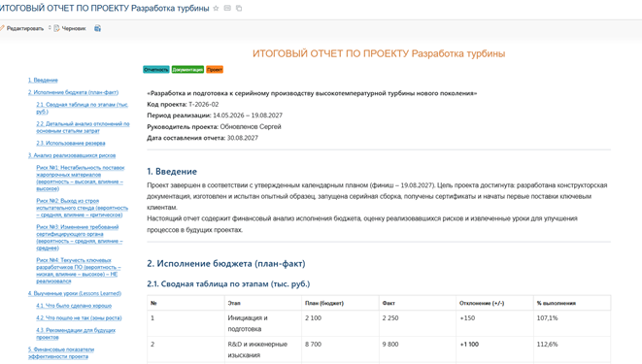Click deviation value +1 100
Viewport: 642px width, 364px height.
pyautogui.click(x=469, y=344)
